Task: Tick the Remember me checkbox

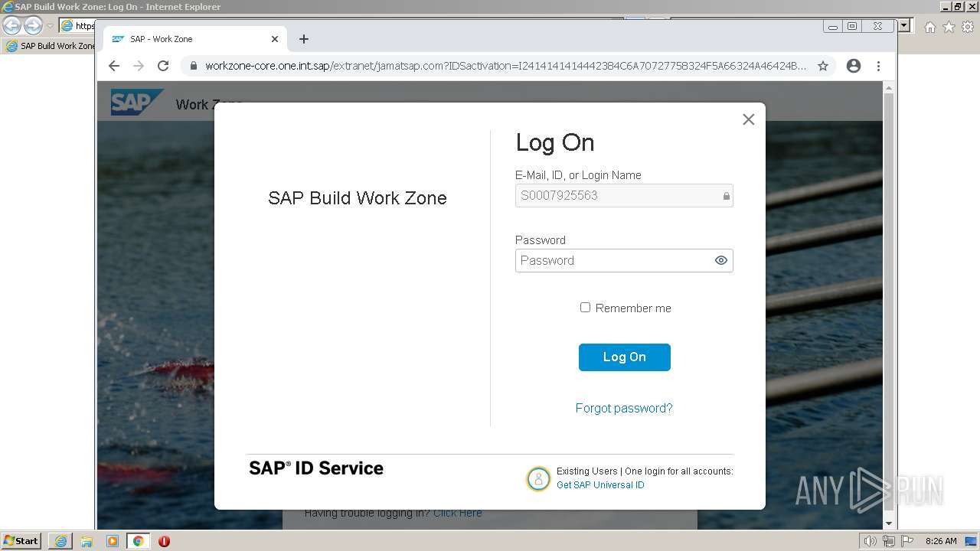Action: [585, 308]
